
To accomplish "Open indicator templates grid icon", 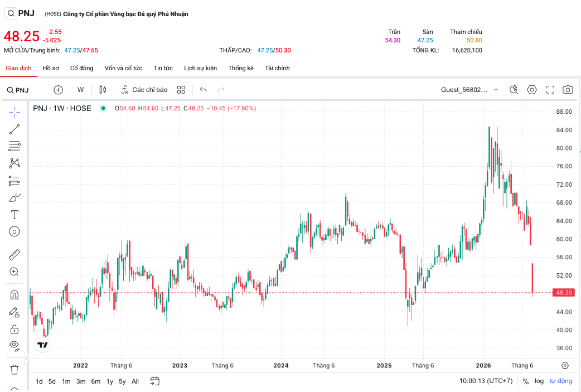I will coord(181,90).
